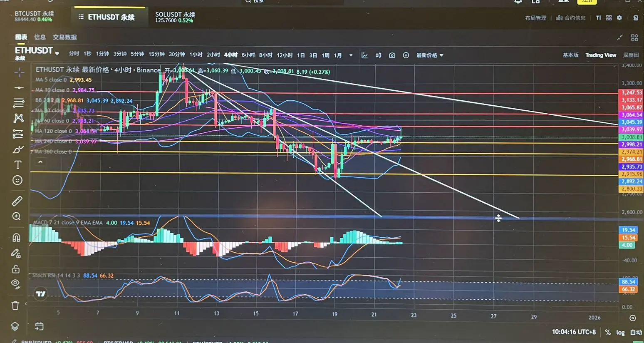Toggle magnet mode for drawings
Image resolution: width=644 pixels, height=343 pixels.
click(16, 238)
